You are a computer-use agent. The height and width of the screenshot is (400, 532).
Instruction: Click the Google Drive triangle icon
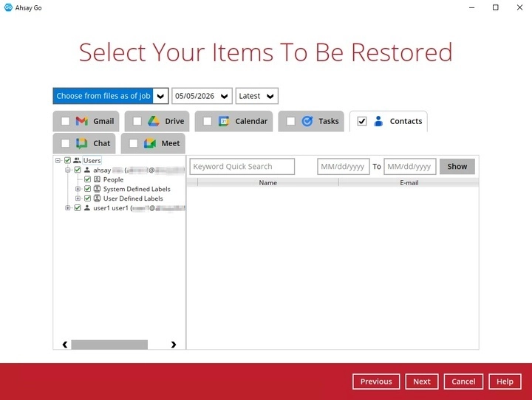(x=154, y=121)
